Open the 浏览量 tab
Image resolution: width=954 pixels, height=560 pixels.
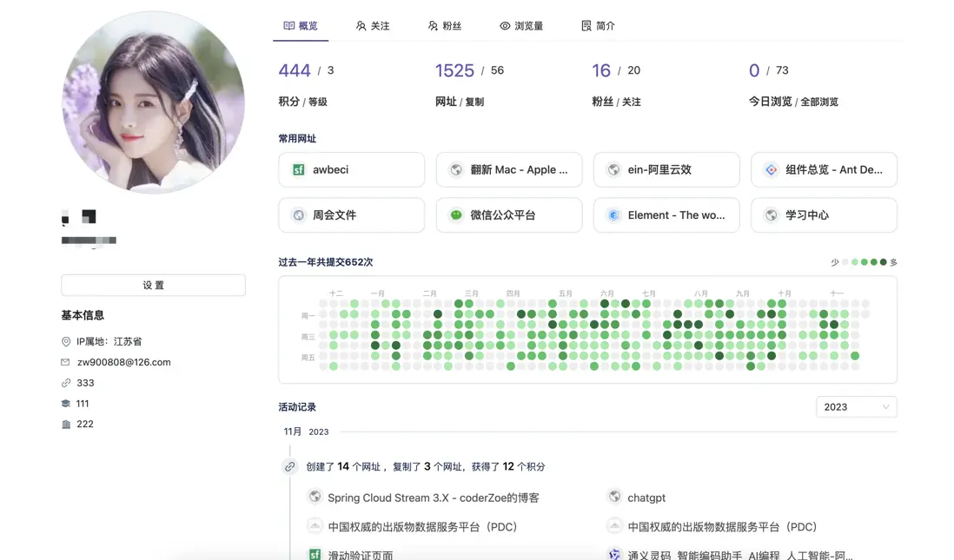coord(521,25)
